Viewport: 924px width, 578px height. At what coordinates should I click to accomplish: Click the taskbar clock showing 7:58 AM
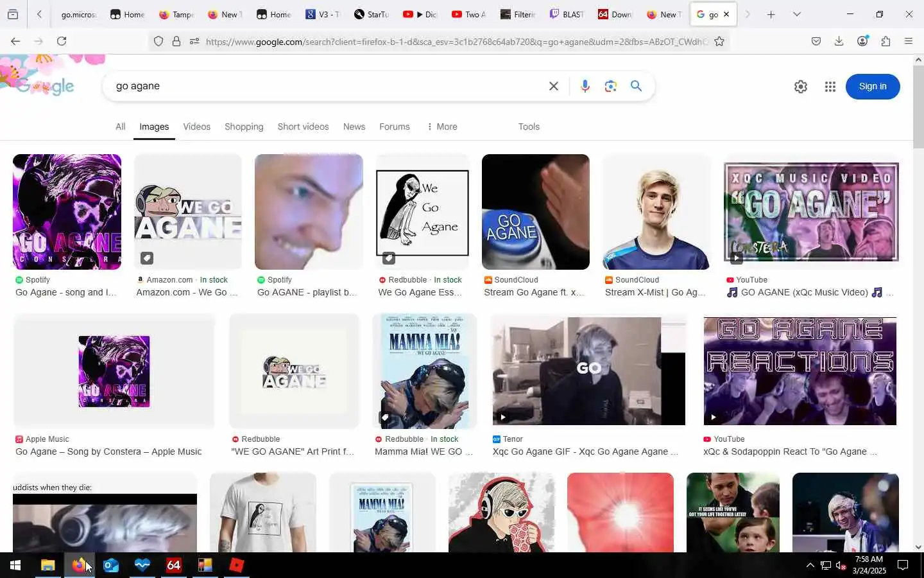pos(870,565)
